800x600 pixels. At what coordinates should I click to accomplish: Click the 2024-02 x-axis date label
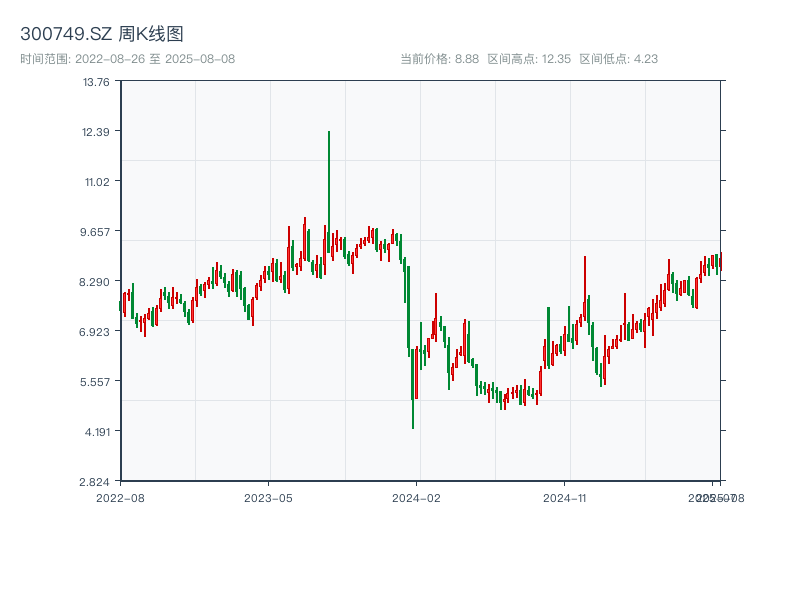point(417,497)
